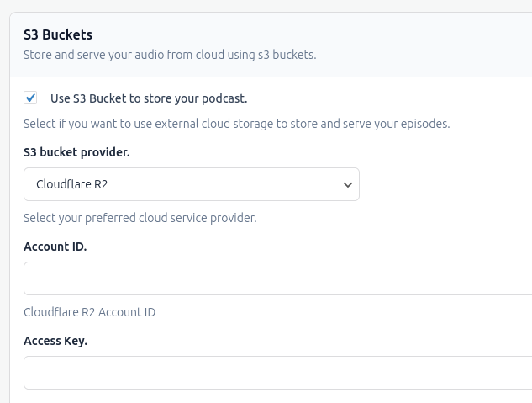Screen dimensions: 532x403
Task: Click the 'S3 bucket provider.' label
Action: pos(76,152)
